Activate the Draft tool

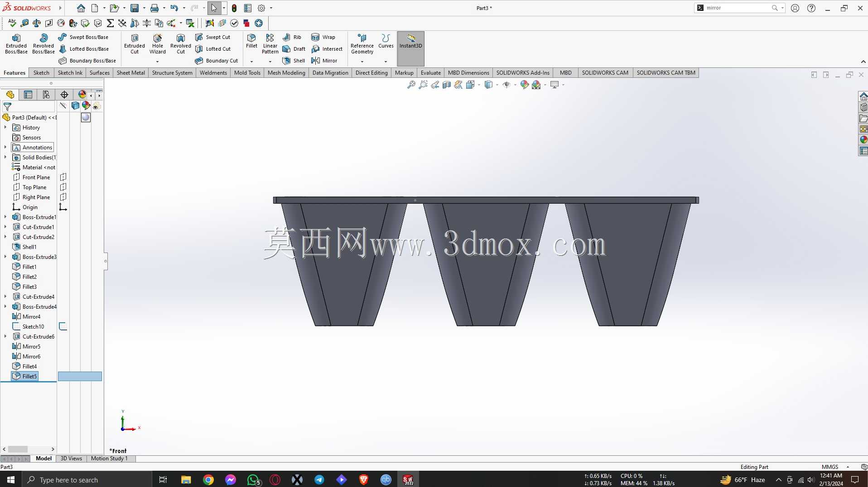tap(294, 49)
